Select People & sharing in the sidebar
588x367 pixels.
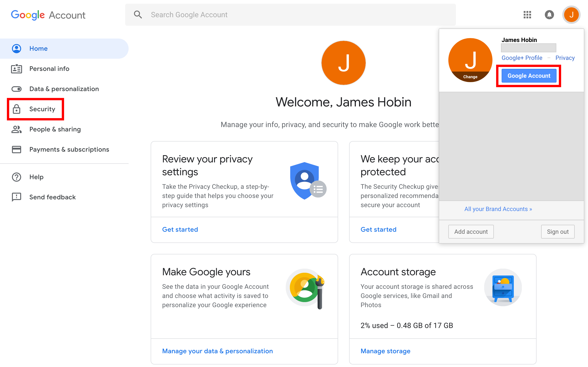pos(55,129)
